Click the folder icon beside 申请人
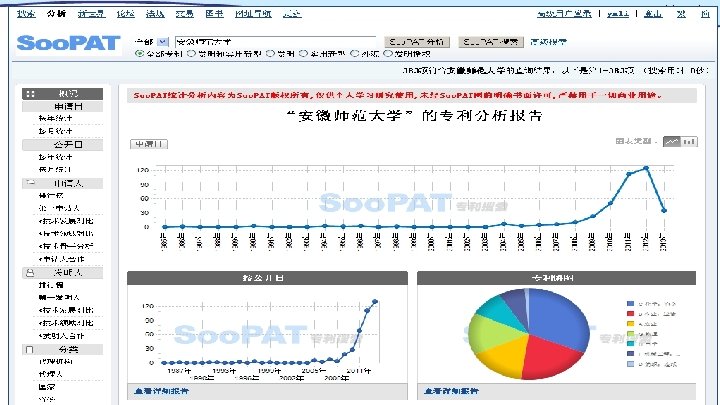The height and width of the screenshot is (405, 720). pyautogui.click(x=31, y=183)
